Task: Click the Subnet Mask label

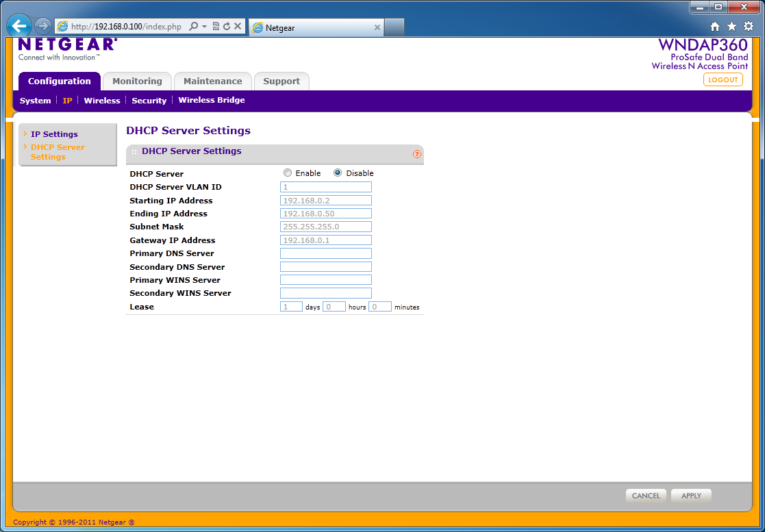Action: click(x=157, y=227)
